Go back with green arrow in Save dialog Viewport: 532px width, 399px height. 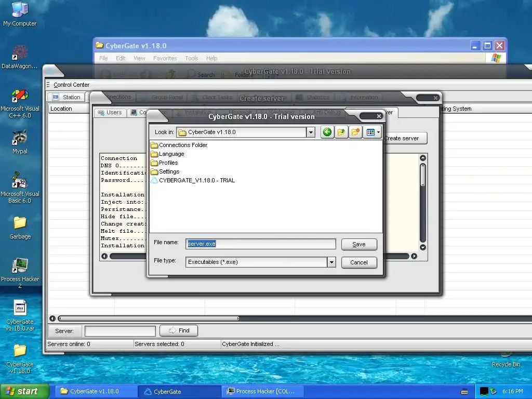point(327,132)
